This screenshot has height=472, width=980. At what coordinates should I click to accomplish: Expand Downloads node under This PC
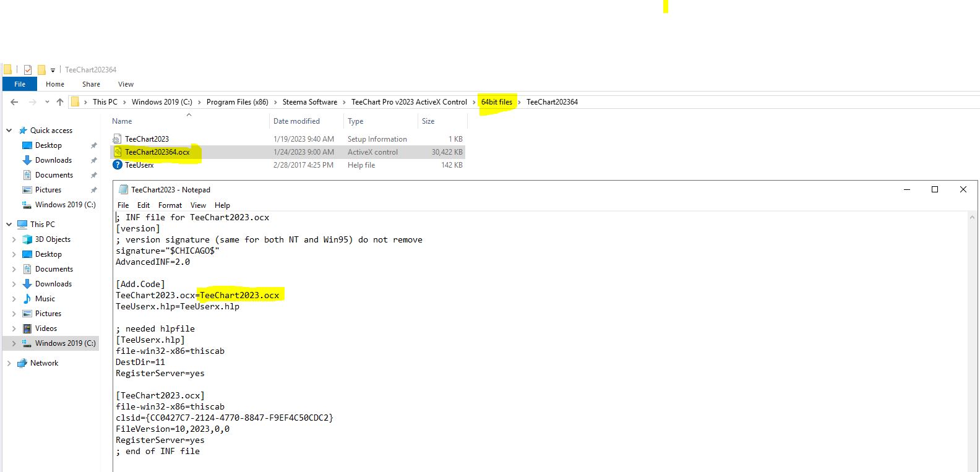point(14,284)
